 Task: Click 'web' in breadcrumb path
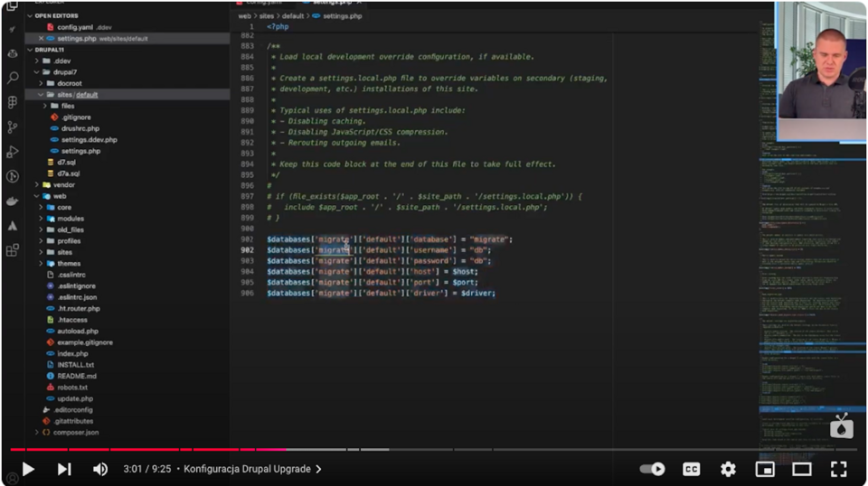pyautogui.click(x=244, y=16)
